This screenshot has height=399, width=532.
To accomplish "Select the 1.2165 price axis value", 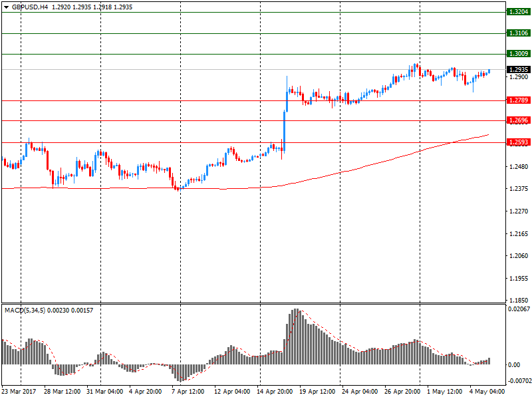I will [x=519, y=234].
